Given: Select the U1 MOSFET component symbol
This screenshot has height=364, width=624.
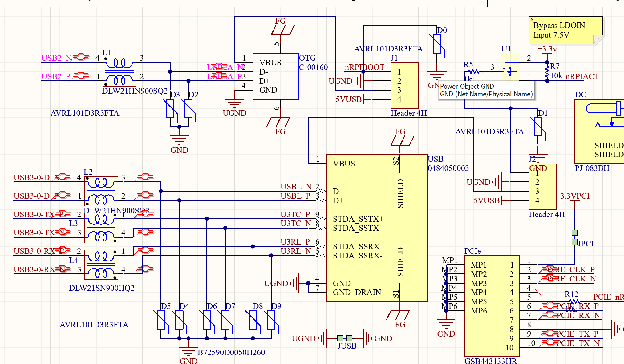Looking at the screenshot, I should tap(510, 67).
